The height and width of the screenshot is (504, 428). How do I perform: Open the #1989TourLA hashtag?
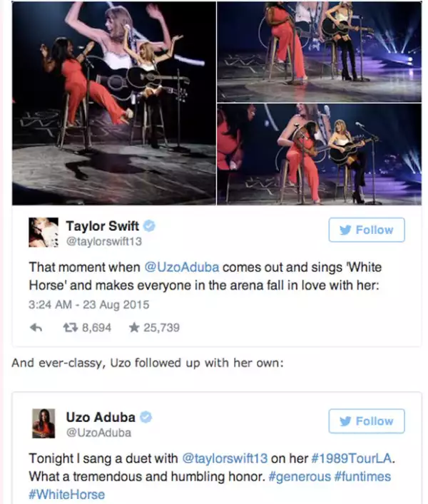352,458
